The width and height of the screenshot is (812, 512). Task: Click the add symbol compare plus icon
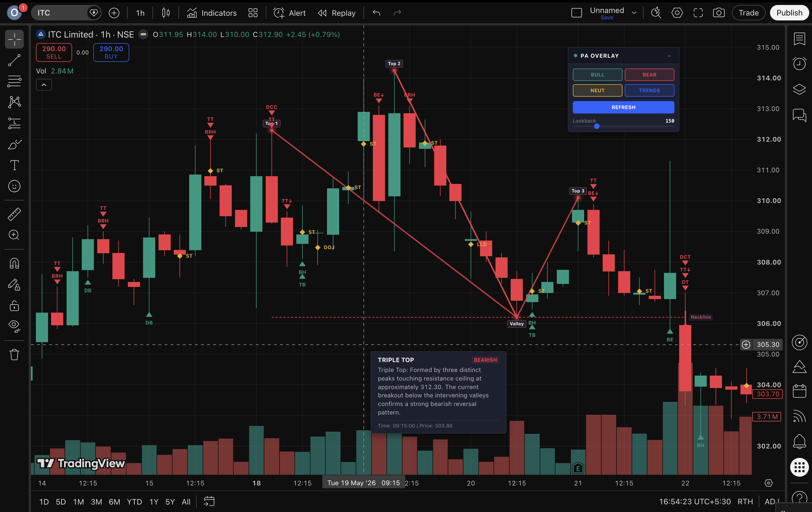(114, 13)
